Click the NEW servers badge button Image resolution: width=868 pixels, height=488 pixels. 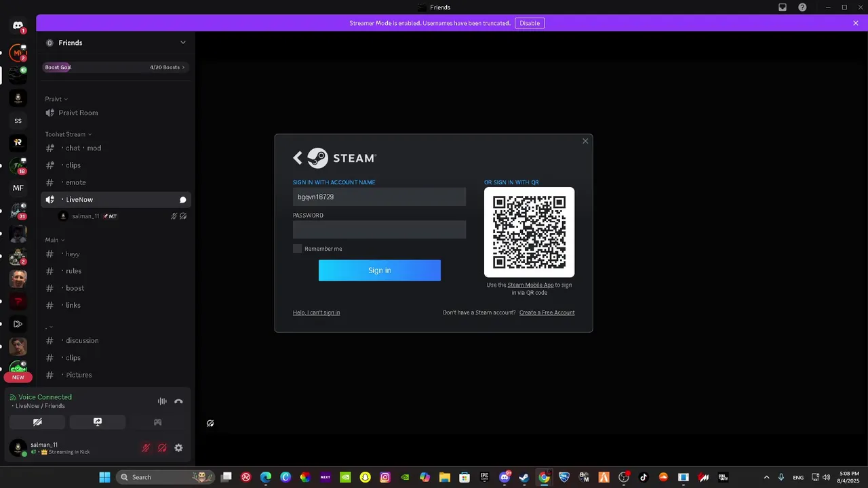tap(18, 378)
